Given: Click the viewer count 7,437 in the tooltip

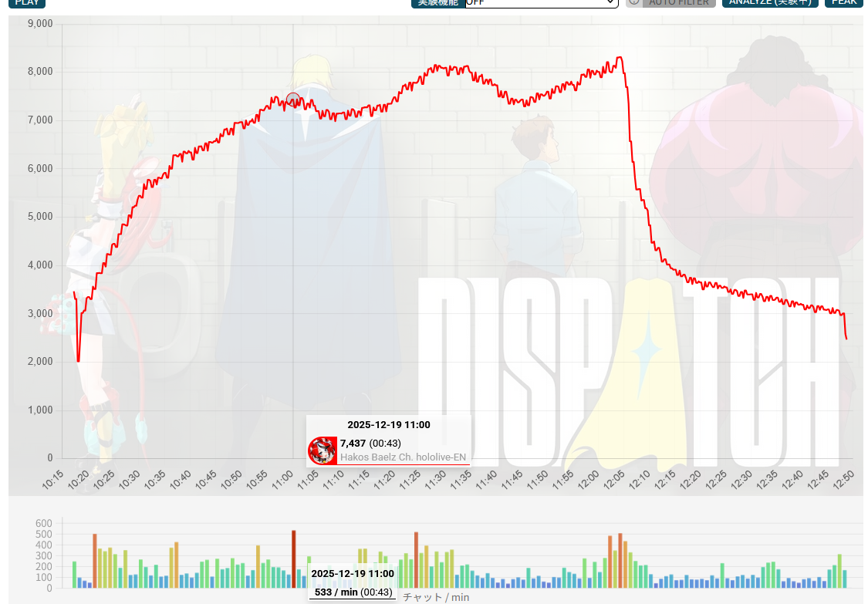Looking at the screenshot, I should tap(353, 443).
